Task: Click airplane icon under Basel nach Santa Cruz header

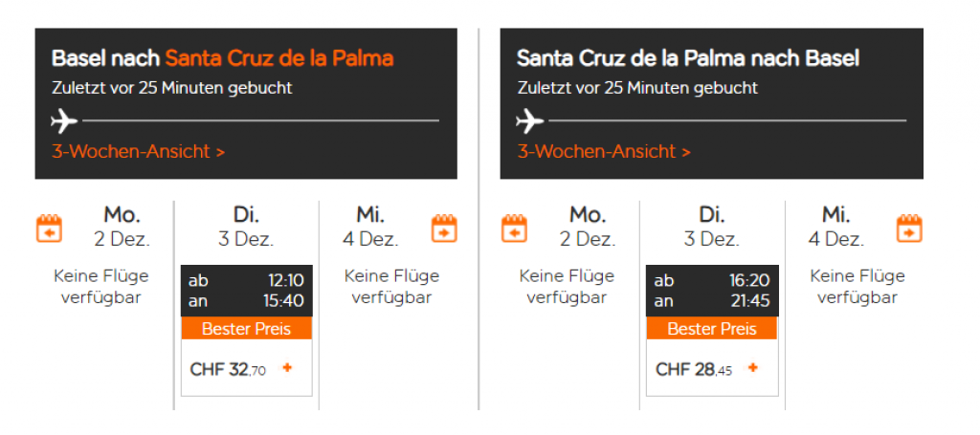Action: tap(64, 121)
